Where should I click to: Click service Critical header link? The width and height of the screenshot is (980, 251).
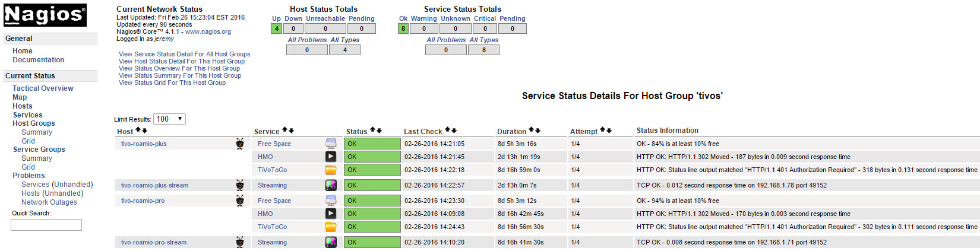[x=485, y=19]
